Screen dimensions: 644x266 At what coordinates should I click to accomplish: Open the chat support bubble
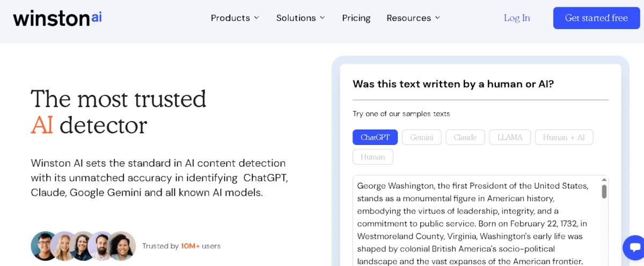(634, 248)
